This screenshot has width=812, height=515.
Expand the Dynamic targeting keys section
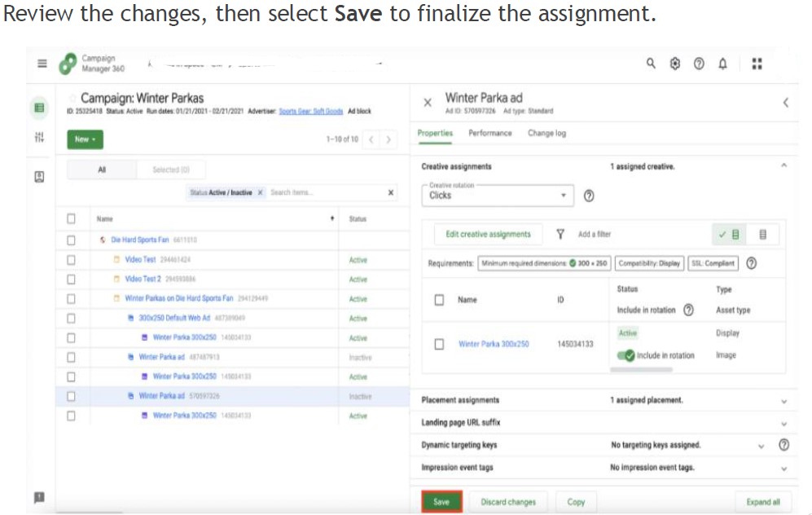[761, 446]
